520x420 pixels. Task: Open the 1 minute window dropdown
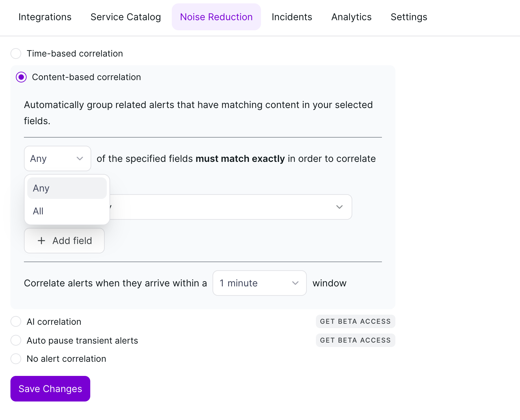pos(259,283)
